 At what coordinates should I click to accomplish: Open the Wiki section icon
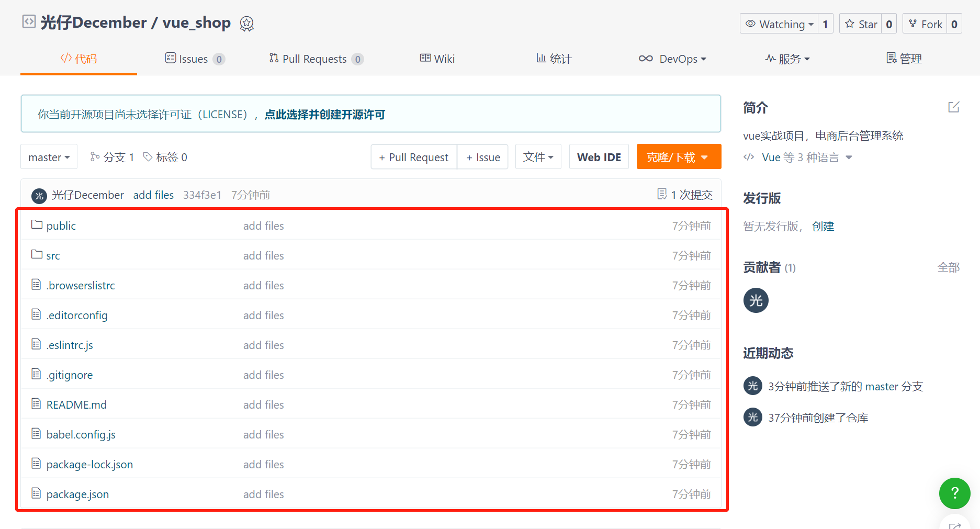click(425, 58)
